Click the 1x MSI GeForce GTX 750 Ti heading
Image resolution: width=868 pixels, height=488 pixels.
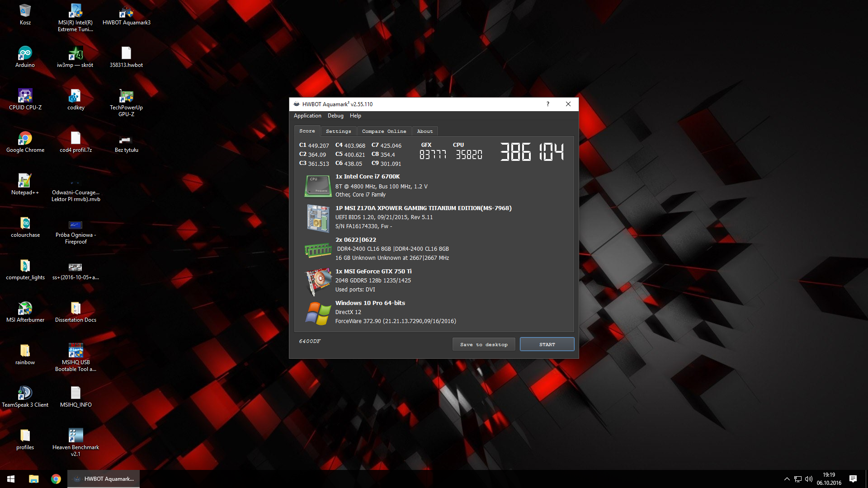click(373, 272)
